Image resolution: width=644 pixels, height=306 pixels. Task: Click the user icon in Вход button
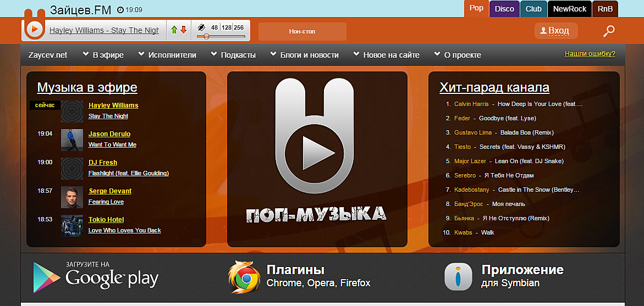(543, 31)
